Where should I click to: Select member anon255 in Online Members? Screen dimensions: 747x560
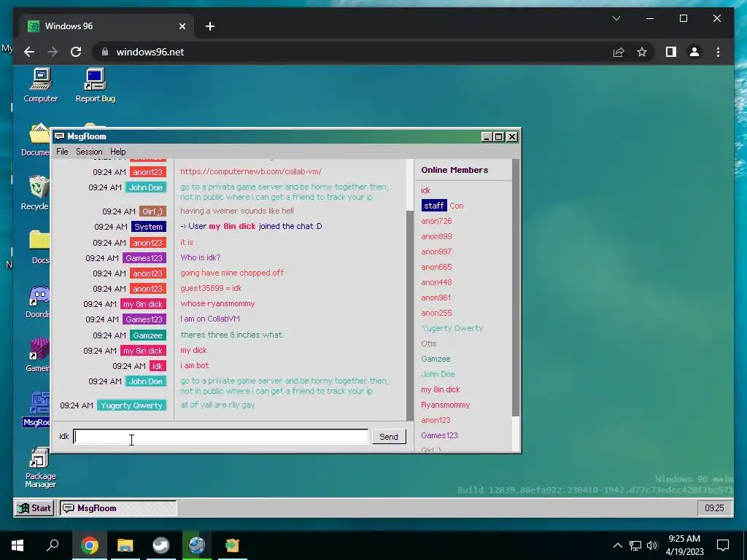click(x=436, y=313)
